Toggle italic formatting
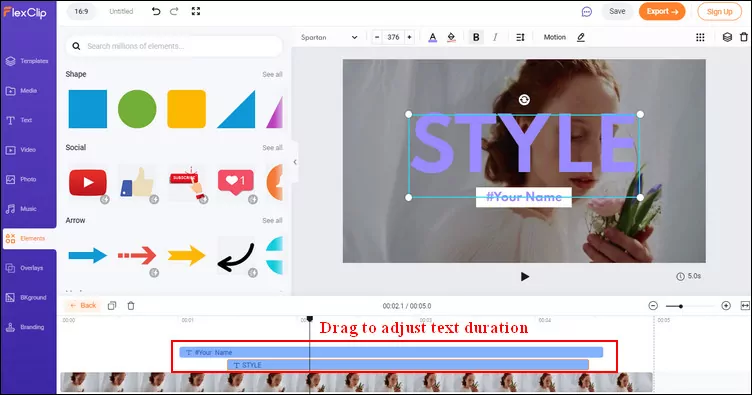This screenshot has width=752, height=395. coord(495,37)
